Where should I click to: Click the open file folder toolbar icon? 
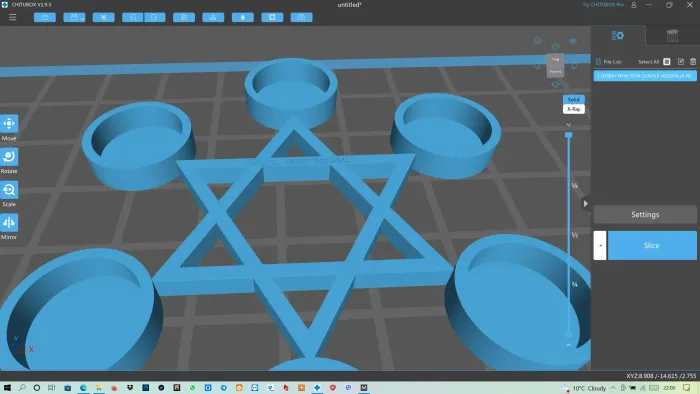coord(45,17)
